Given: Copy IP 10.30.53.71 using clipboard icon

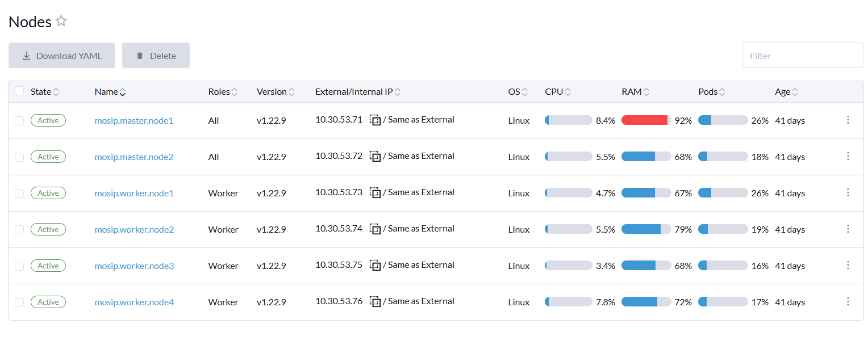Looking at the screenshot, I should tap(375, 120).
